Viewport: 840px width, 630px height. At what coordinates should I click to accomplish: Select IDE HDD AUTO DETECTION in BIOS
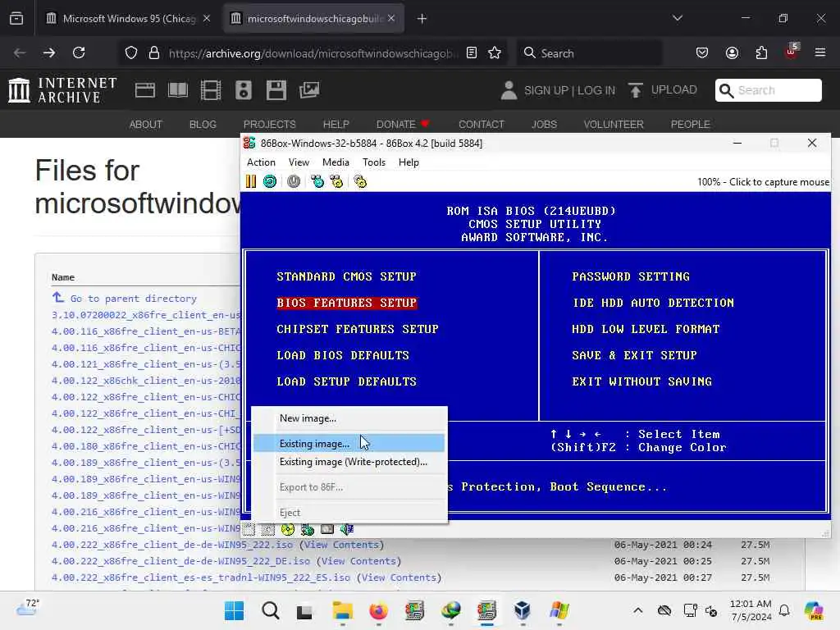tap(653, 303)
